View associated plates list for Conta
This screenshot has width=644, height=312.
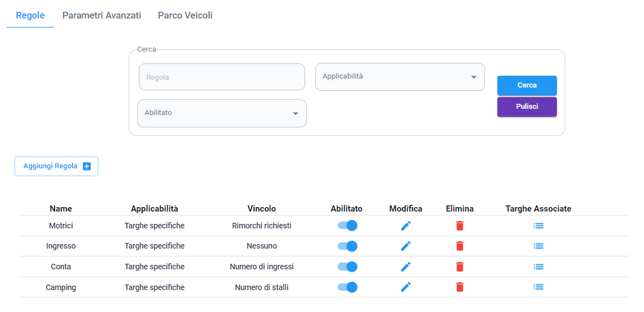(538, 267)
